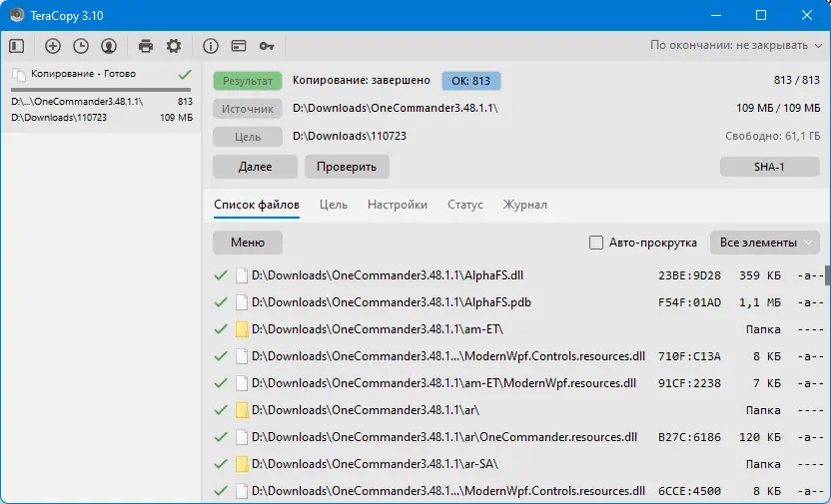Image resolution: width=831 pixels, height=504 pixels.
Task: Switch to the Список файлов tab
Action: (x=257, y=205)
